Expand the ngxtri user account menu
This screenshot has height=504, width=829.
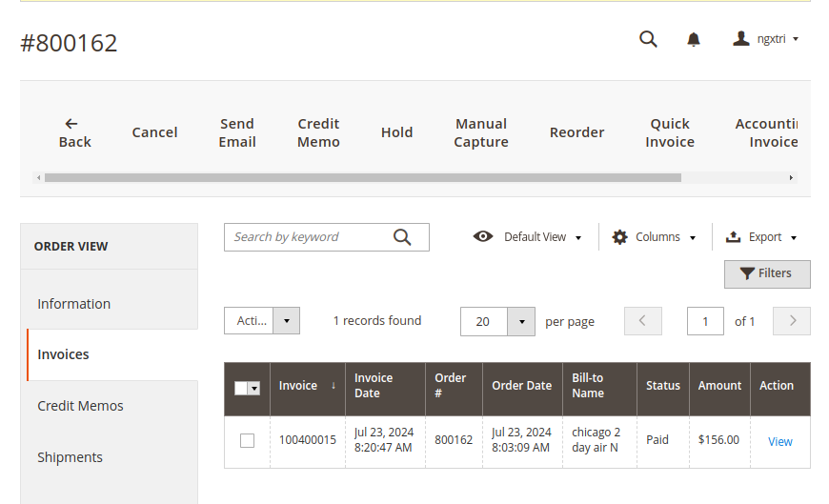(x=765, y=39)
